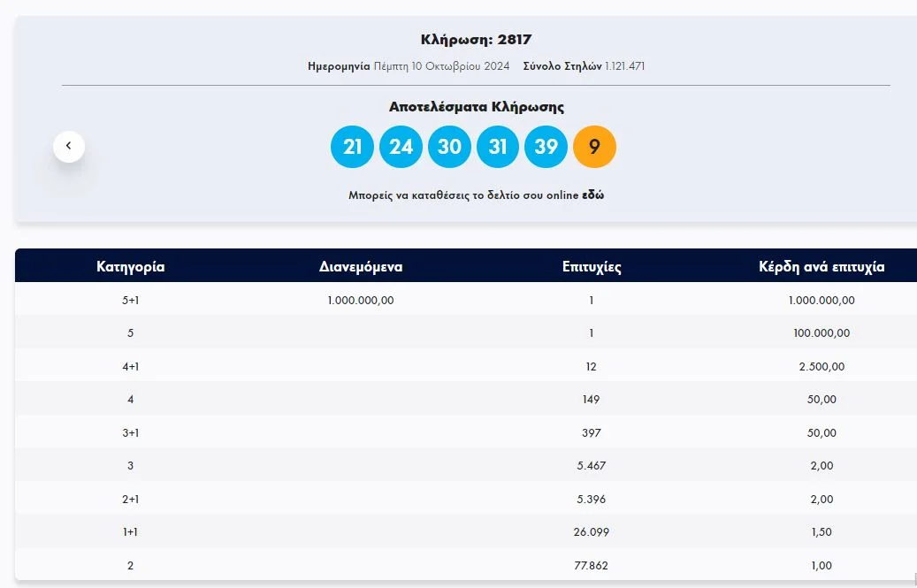Screen dimensions: 917x588
Task: Click the 100.000,00 winnings cell
Action: 821,333
